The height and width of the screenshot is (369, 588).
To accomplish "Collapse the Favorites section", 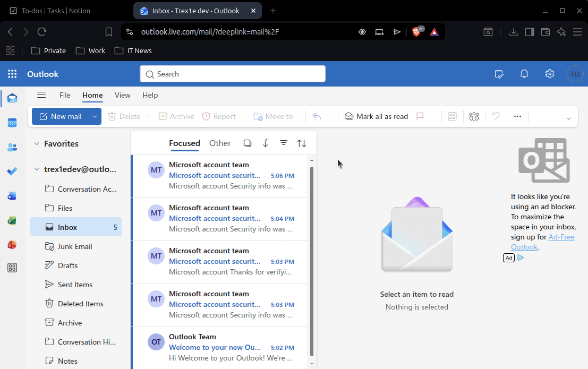I will click(36, 144).
